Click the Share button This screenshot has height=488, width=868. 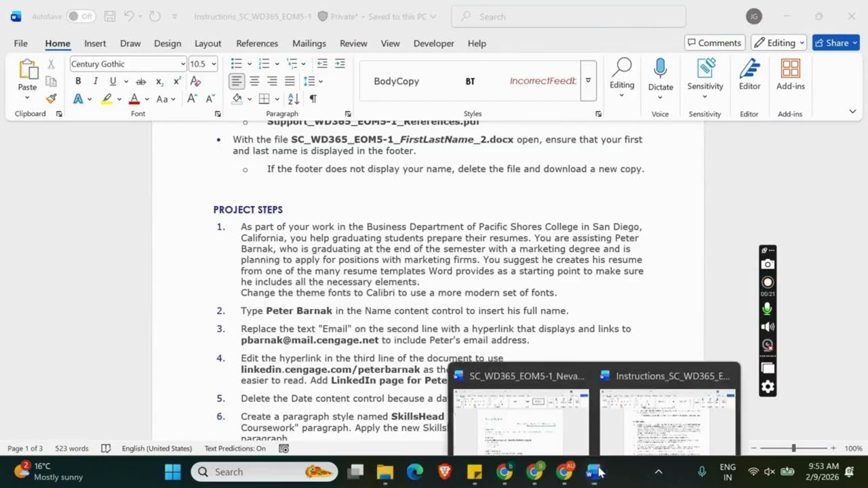coord(836,43)
